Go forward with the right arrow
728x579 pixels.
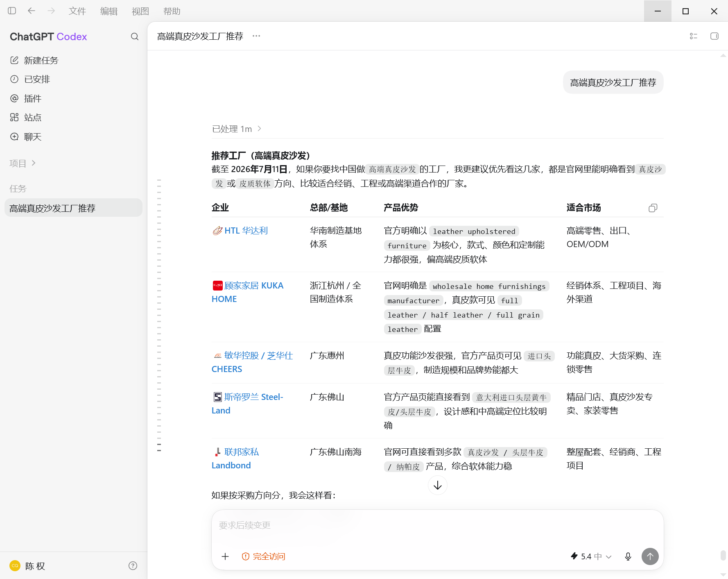[51, 11]
